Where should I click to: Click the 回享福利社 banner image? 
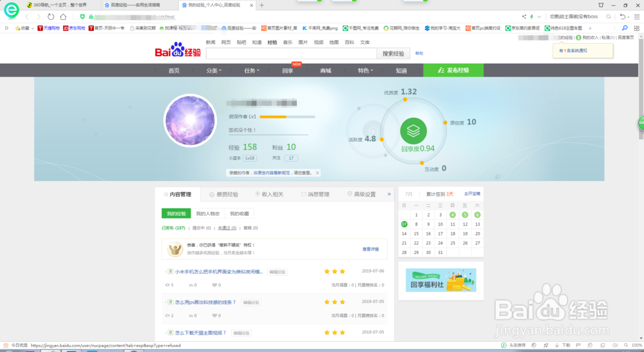click(x=440, y=280)
